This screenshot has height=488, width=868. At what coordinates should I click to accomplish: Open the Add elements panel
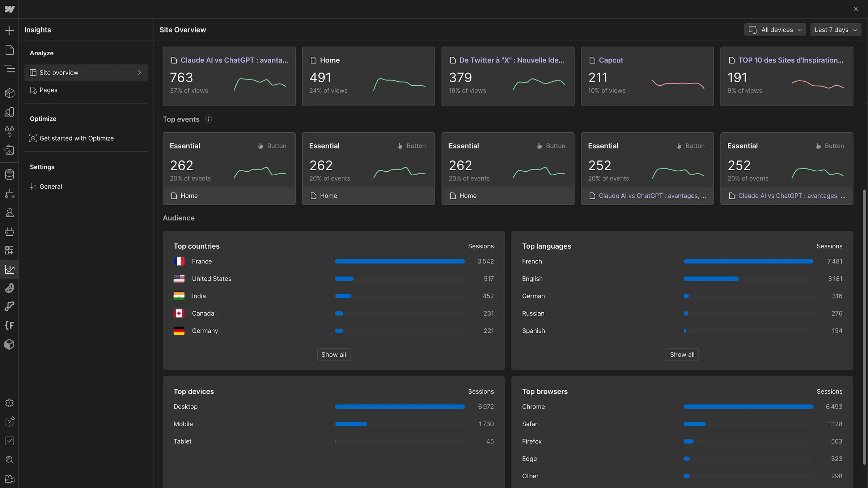(9, 30)
